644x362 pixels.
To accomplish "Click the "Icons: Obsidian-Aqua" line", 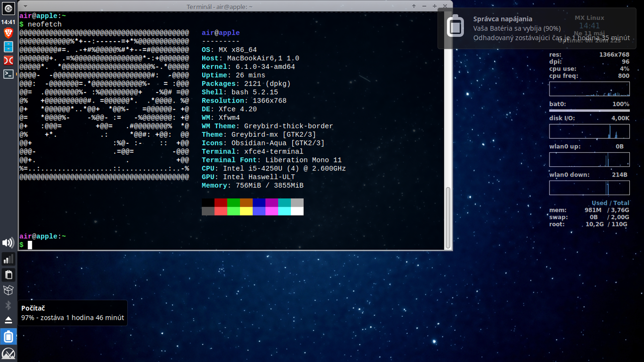I will 263,143.
